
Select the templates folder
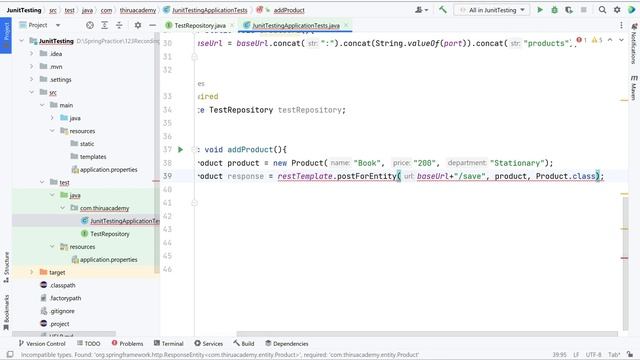point(93,157)
